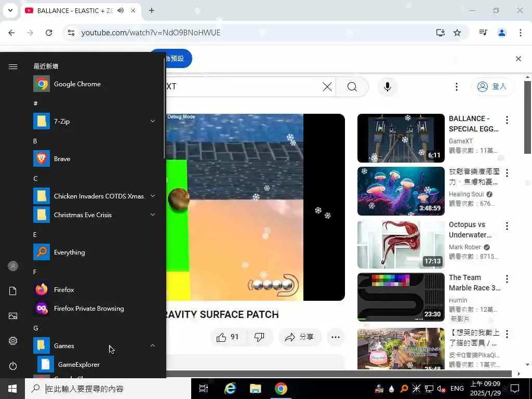Open menu for Octopus vs Underwater video

pyautogui.click(x=507, y=226)
